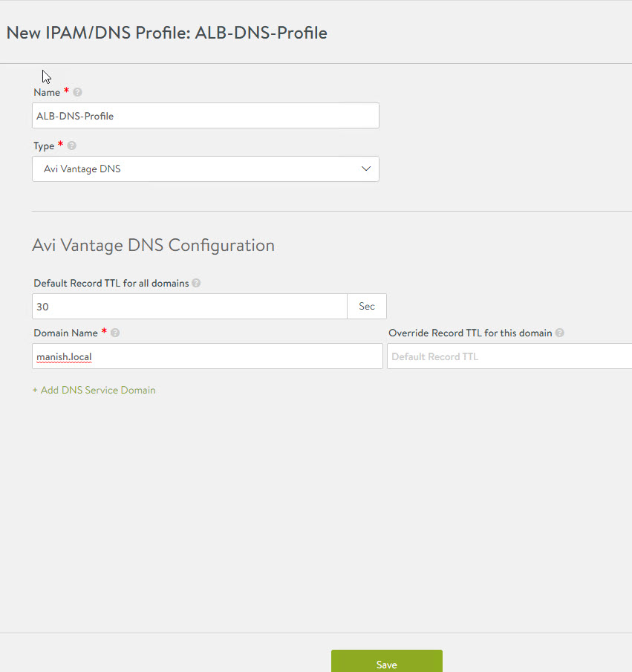This screenshot has width=632, height=672.
Task: Show help for Default Record TTL for all domains
Action: point(196,284)
